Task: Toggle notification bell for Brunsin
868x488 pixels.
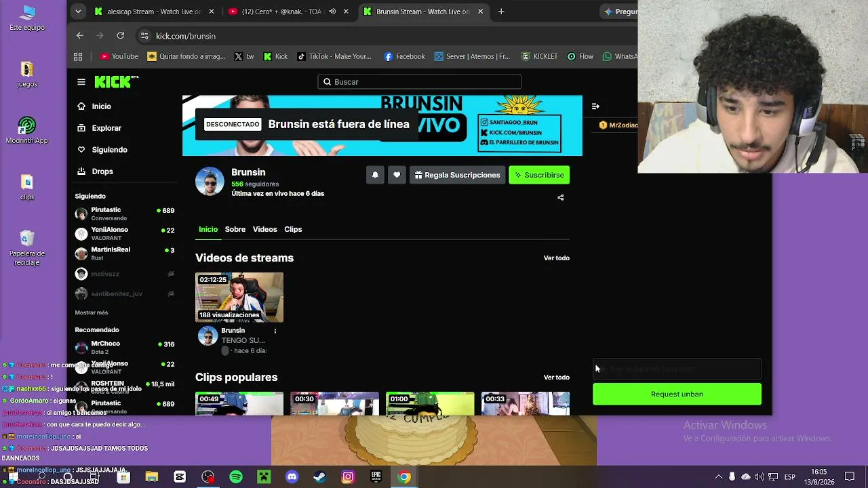Action: pos(375,175)
